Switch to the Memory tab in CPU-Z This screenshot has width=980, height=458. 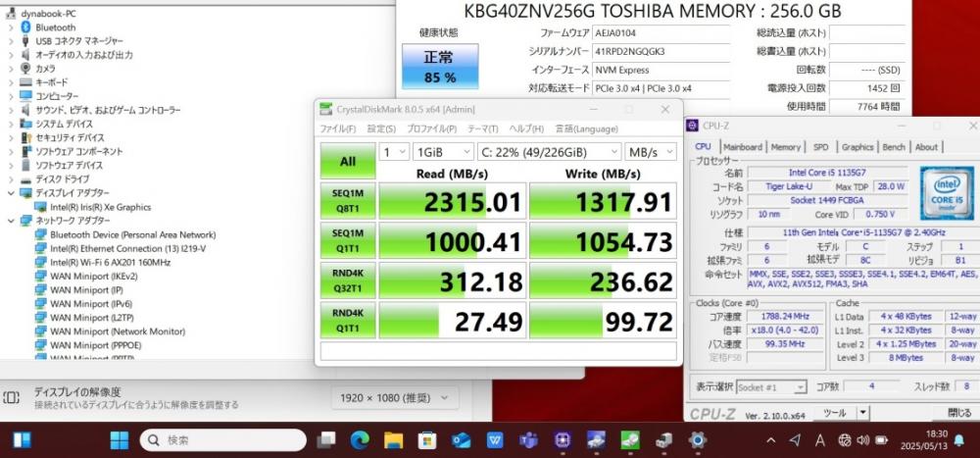click(786, 147)
